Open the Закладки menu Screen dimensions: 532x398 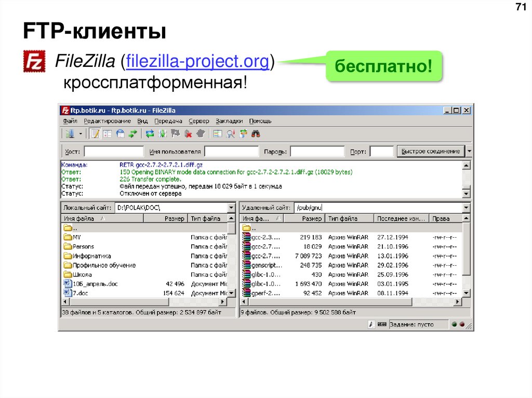pos(229,121)
